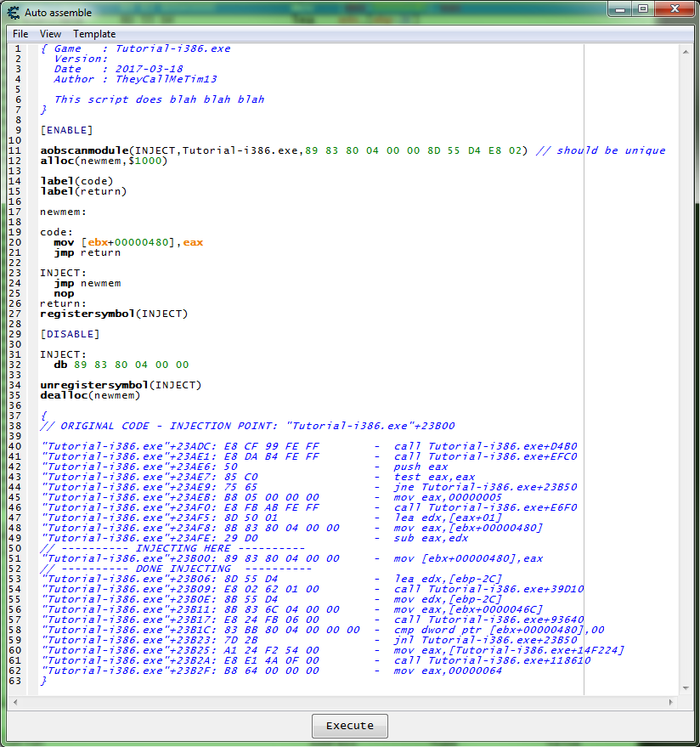Click line number 20 in the gutter
The height and width of the screenshot is (747, 700).
tap(17, 242)
